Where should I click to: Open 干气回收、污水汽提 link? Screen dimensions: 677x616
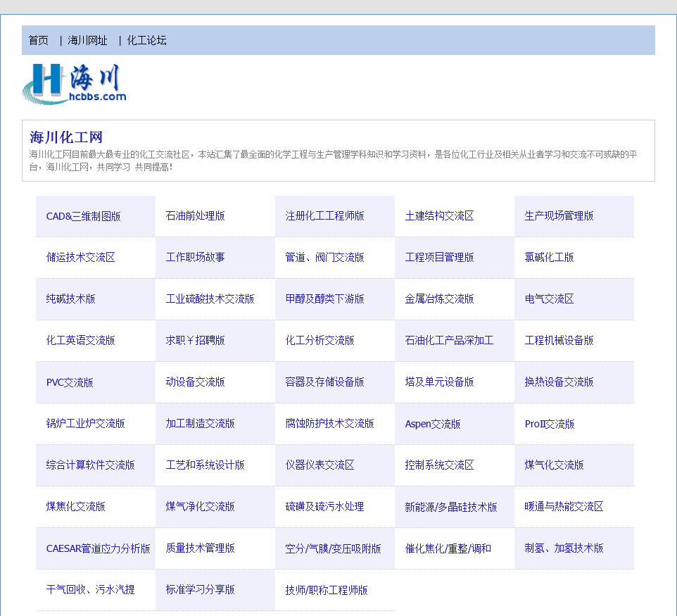(x=90, y=589)
